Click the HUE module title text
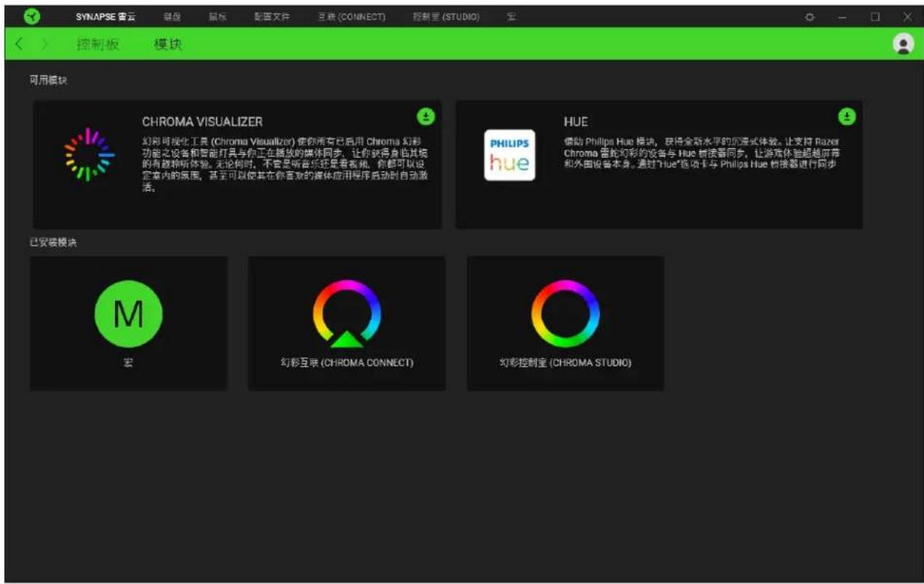This screenshot has width=924, height=584. click(x=576, y=121)
